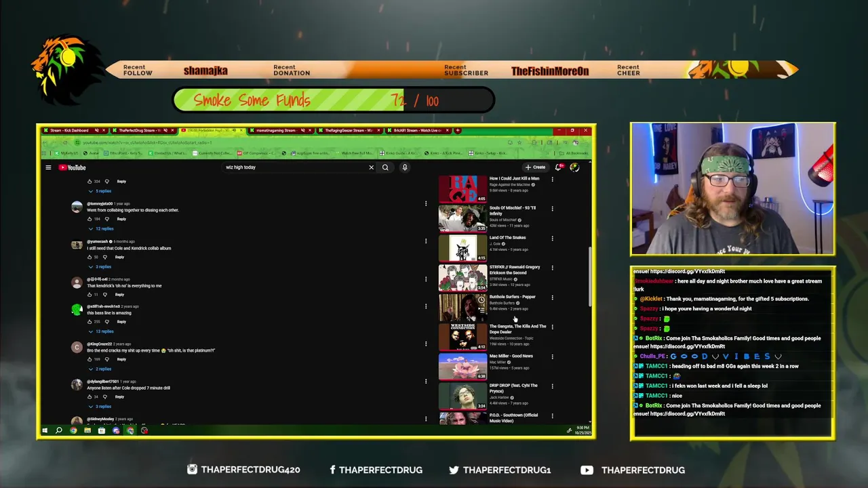Screen dimensions: 868x488
Task: Open 'The Gangsta, The Killa And The Dope Dealer' title
Action: click(517, 329)
